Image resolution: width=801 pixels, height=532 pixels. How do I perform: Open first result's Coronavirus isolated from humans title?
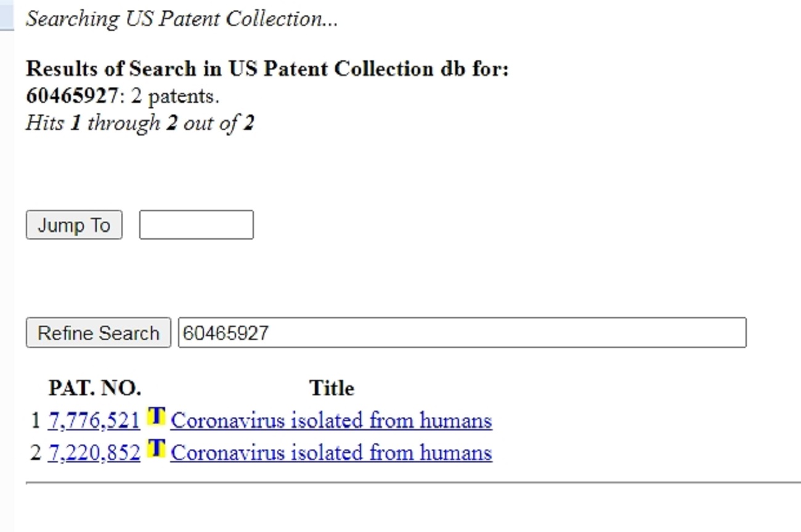[x=331, y=421]
